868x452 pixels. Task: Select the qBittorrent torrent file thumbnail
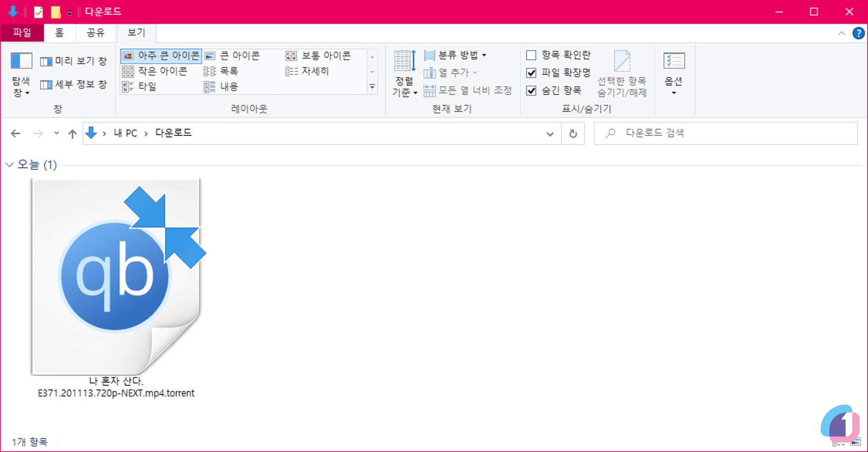[118, 277]
